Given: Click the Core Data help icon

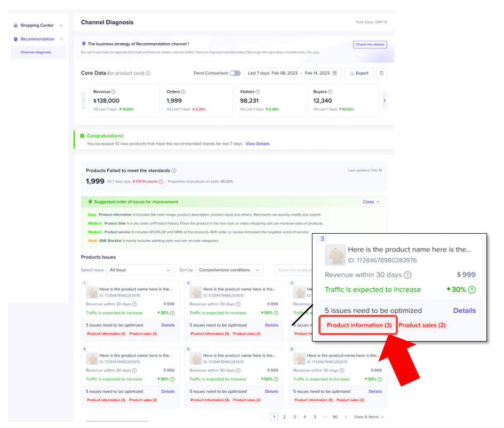Looking at the screenshot, I should click(148, 74).
